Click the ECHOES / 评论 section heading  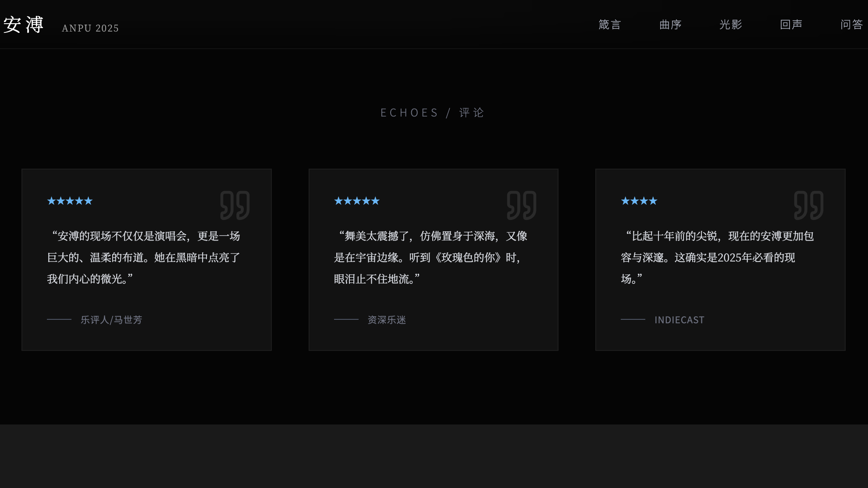(433, 113)
